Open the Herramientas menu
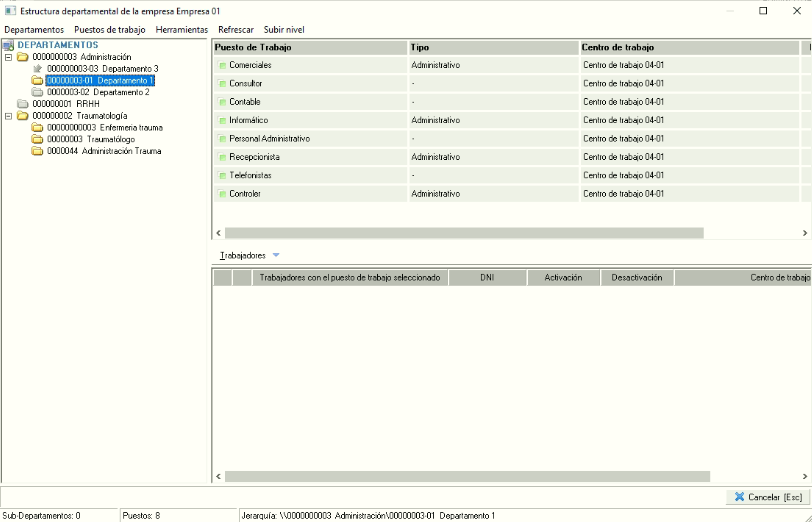Viewport: 812px width, 522px height. click(182, 30)
